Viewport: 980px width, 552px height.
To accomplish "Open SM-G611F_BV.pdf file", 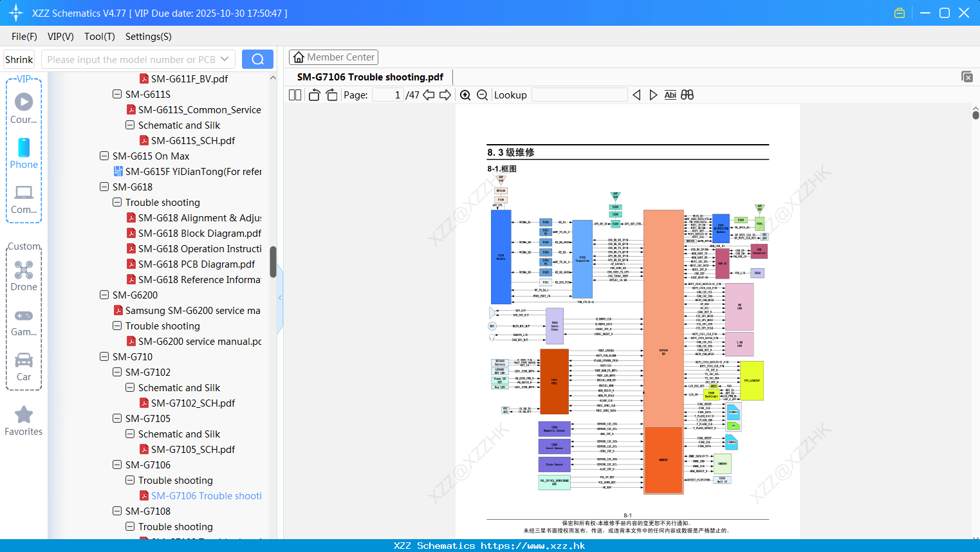I will click(183, 79).
